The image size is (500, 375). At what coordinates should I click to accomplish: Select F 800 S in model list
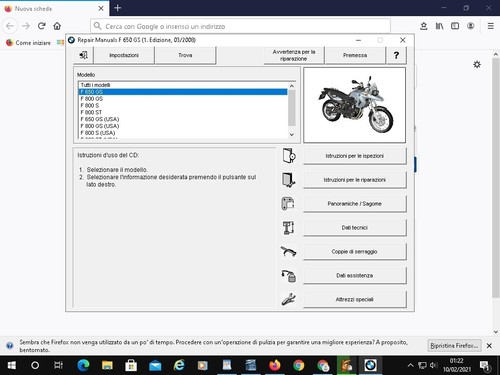[183, 105]
